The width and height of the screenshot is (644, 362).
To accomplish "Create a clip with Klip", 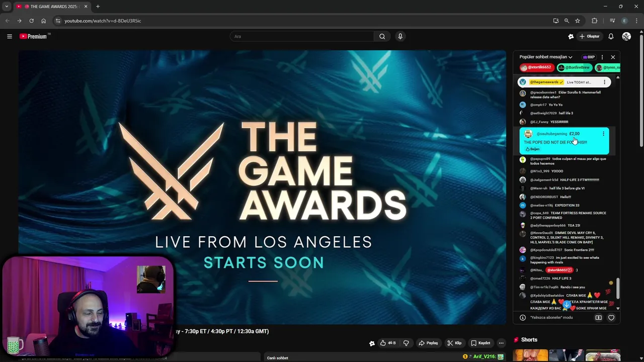I will click(x=454, y=343).
